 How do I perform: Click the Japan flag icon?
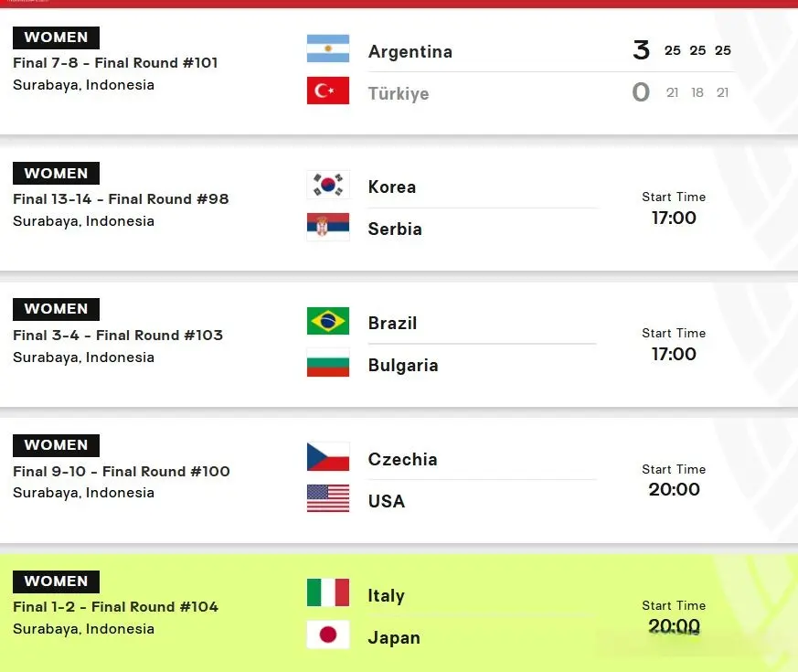pos(327,635)
